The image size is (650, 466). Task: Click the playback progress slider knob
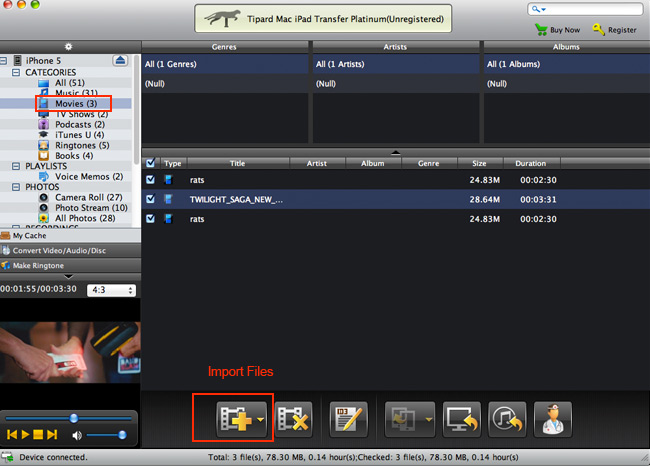(x=74, y=418)
